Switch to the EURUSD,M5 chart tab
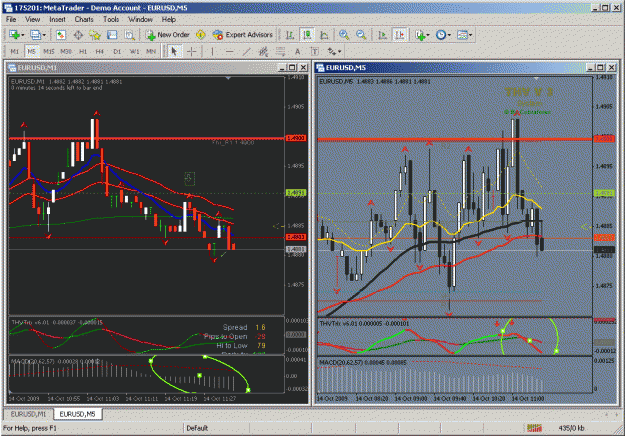The height and width of the screenshot is (436, 625). [77, 414]
